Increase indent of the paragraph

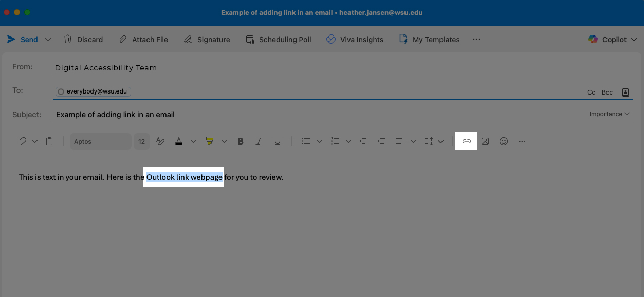tap(382, 141)
